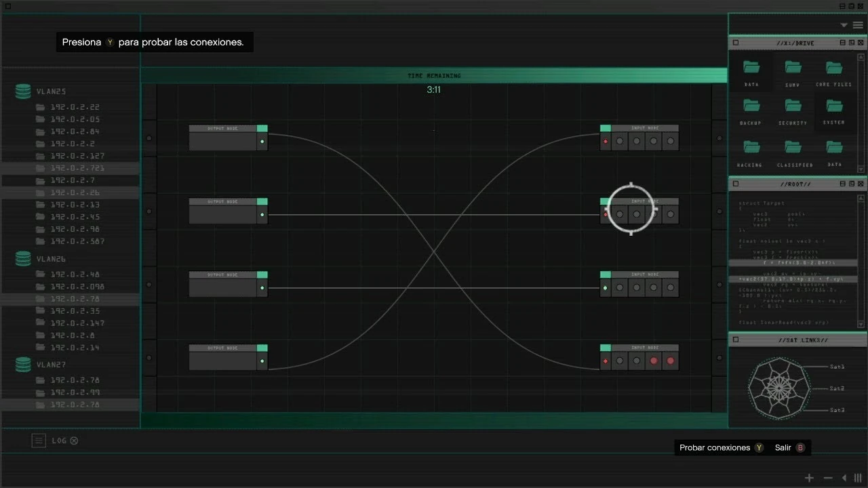Open the HACKING folder

pos(751,147)
